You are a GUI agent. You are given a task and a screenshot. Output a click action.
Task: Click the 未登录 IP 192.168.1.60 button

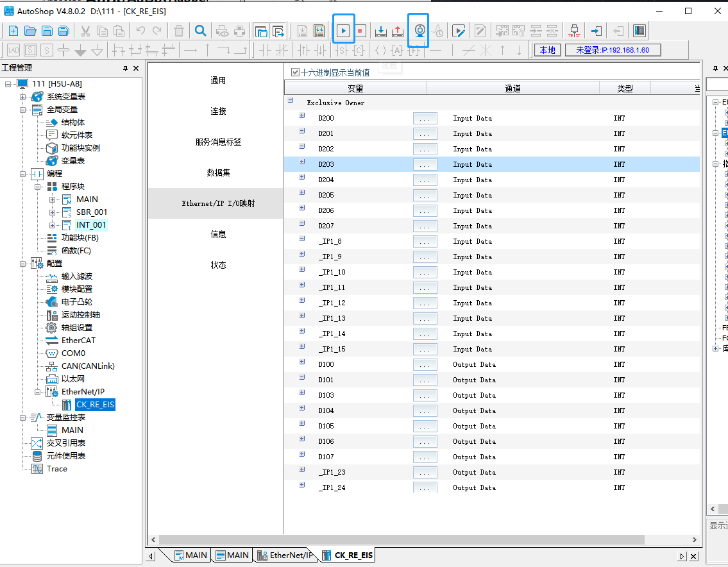coord(613,50)
